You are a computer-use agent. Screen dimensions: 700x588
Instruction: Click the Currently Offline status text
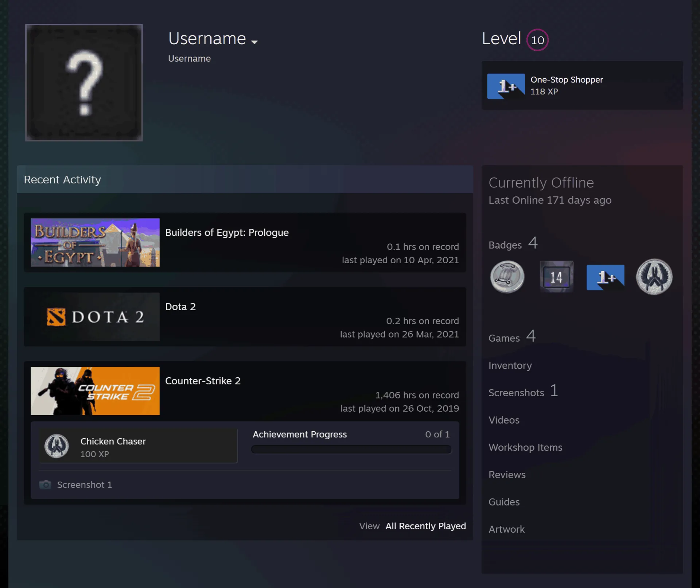click(x=541, y=183)
